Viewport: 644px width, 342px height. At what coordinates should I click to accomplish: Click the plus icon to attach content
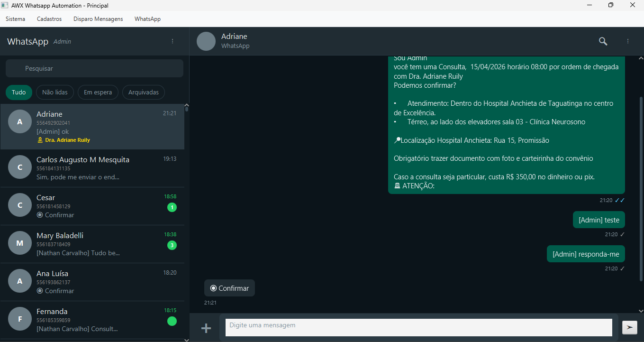click(206, 328)
